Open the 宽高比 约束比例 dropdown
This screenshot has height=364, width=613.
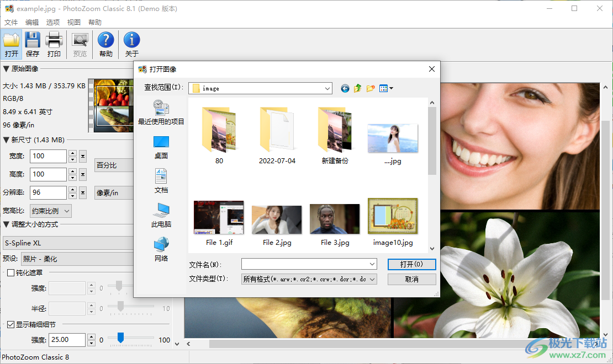[x=51, y=211]
